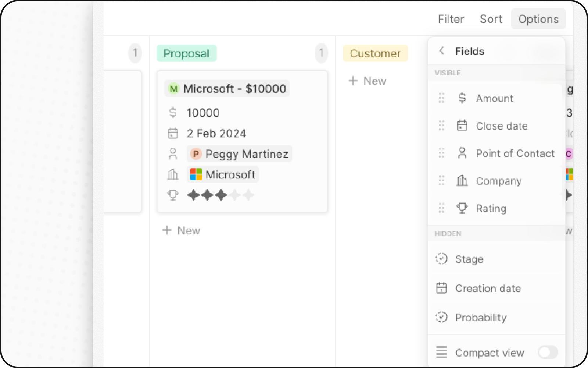Click the Probability field status icon
Viewport: 588px width, 368px height.
coord(441,317)
